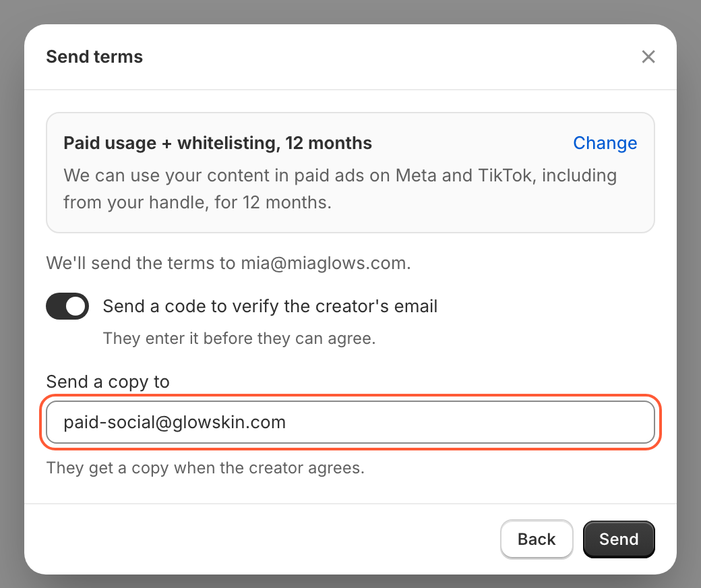Image resolution: width=701 pixels, height=588 pixels.
Task: Click the paid ads usage description text
Action: point(340,189)
